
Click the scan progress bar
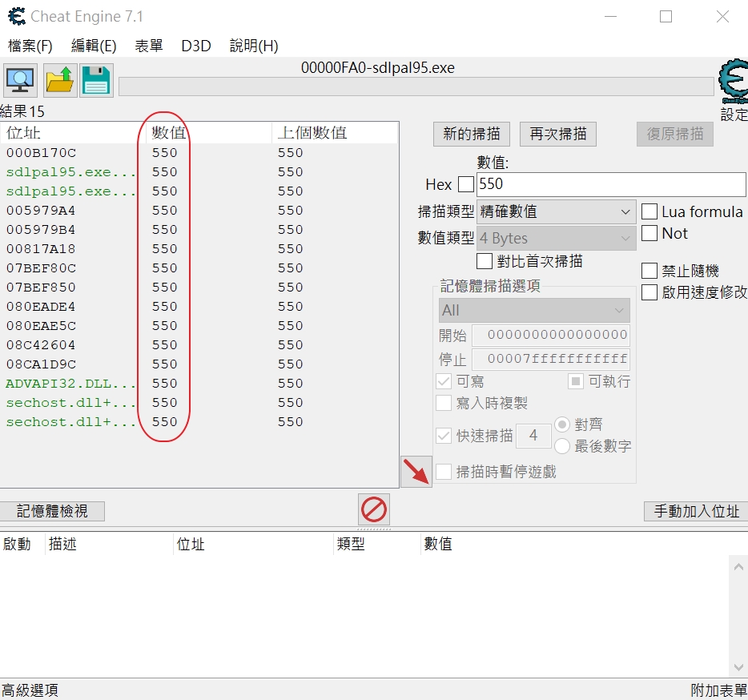[416, 86]
